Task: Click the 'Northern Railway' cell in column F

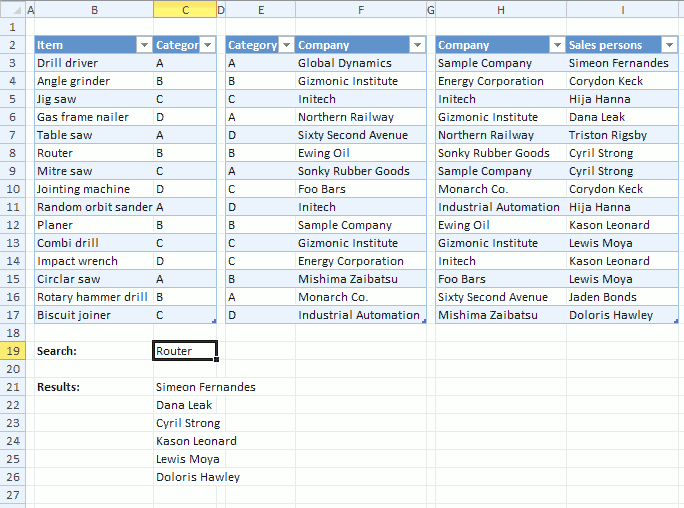Action: (x=361, y=117)
